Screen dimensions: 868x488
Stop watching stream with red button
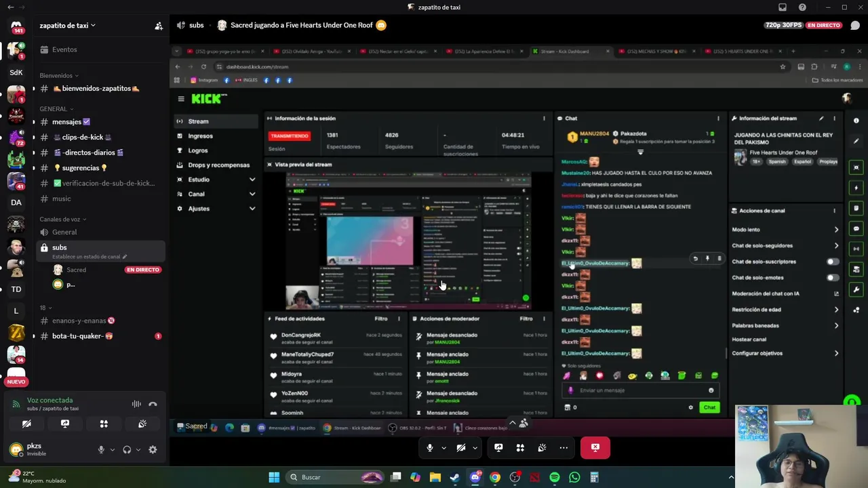[595, 447]
